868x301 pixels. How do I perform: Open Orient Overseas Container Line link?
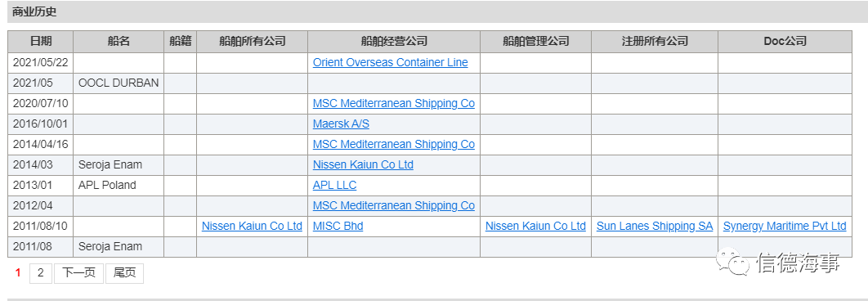(390, 63)
